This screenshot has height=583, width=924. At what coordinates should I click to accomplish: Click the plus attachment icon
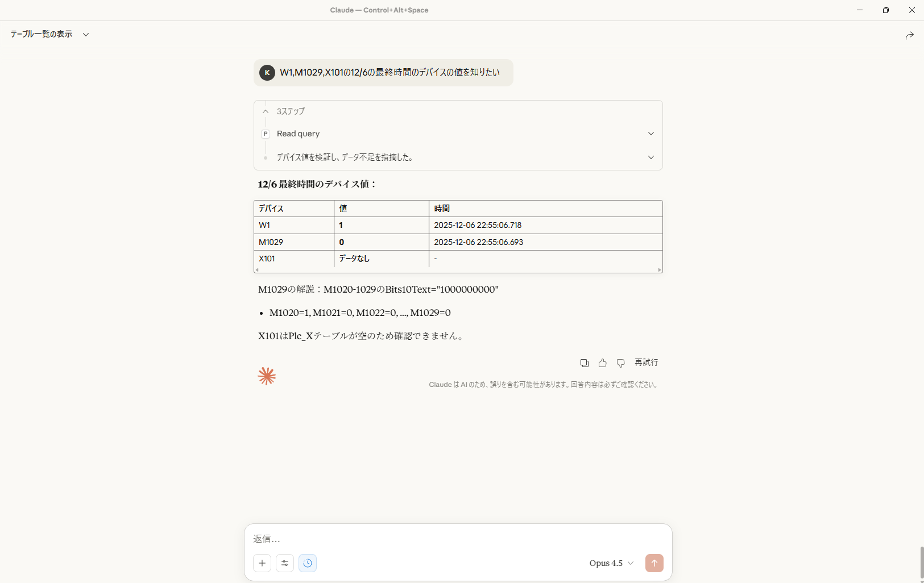(x=262, y=563)
